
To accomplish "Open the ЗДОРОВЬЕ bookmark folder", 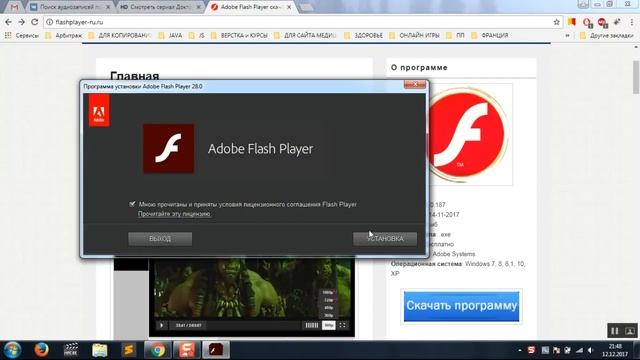I will pyautogui.click(x=364, y=36).
